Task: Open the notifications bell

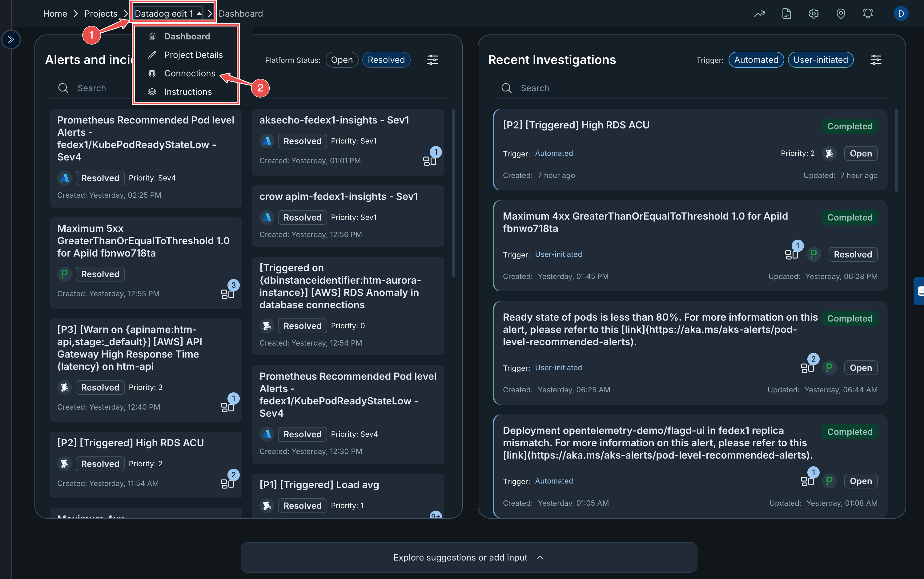Action: coord(867,14)
